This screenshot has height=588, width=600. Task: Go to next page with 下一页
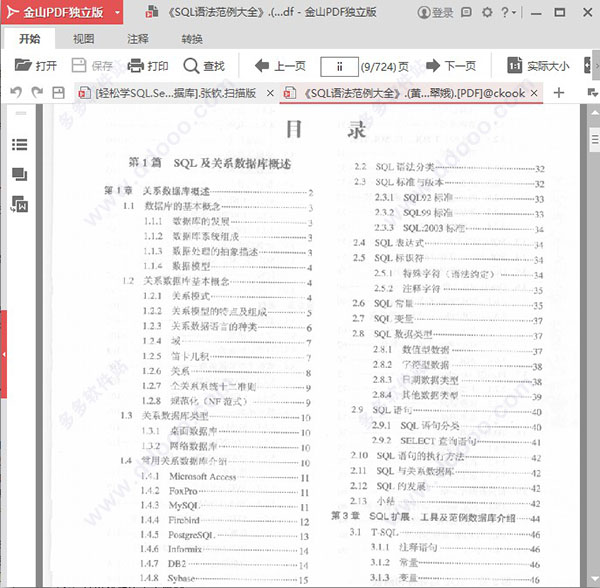point(451,66)
